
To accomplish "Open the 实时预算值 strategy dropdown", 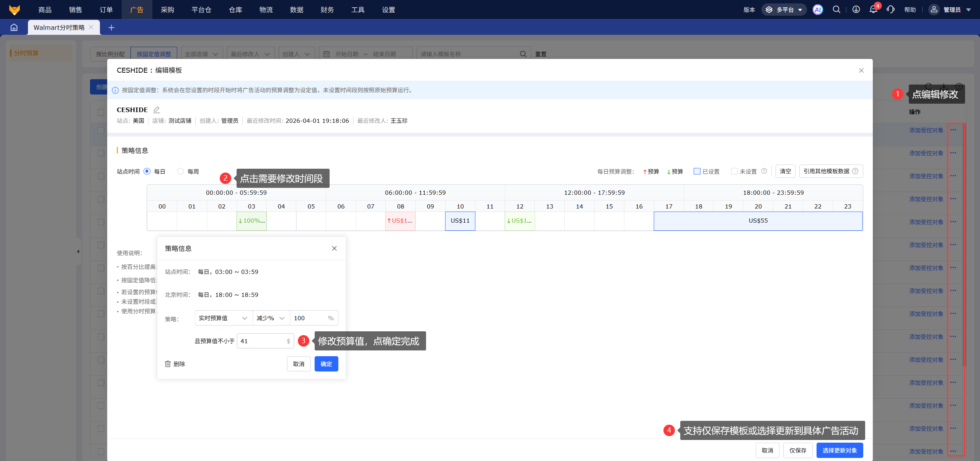I will (x=223, y=318).
